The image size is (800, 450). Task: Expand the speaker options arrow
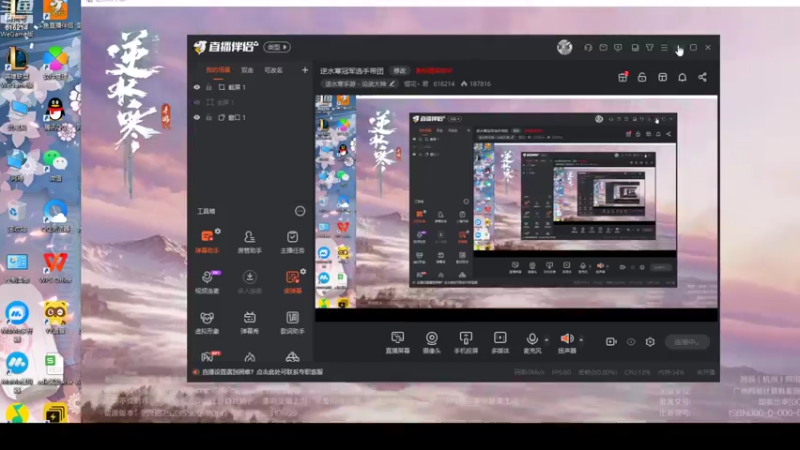pyautogui.click(x=581, y=340)
